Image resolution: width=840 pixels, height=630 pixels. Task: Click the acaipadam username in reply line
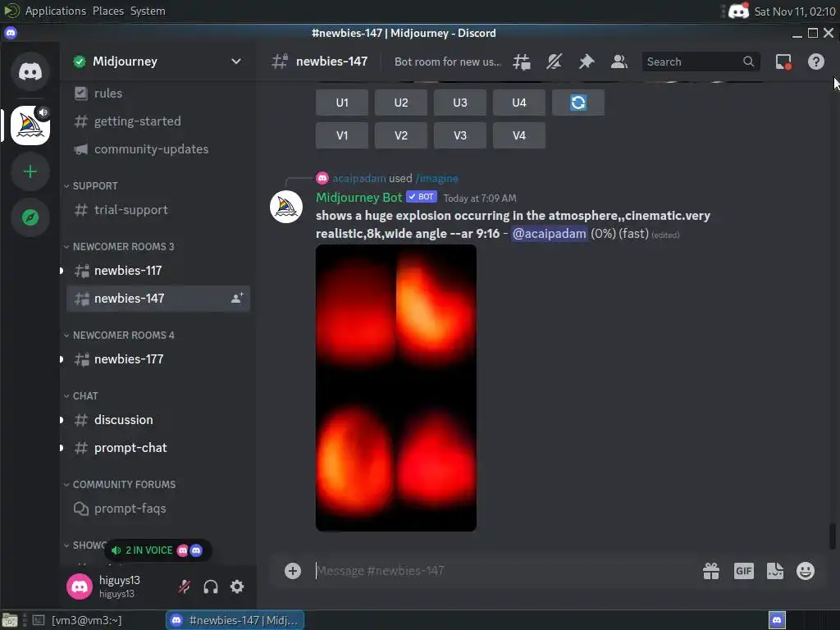[x=359, y=178]
